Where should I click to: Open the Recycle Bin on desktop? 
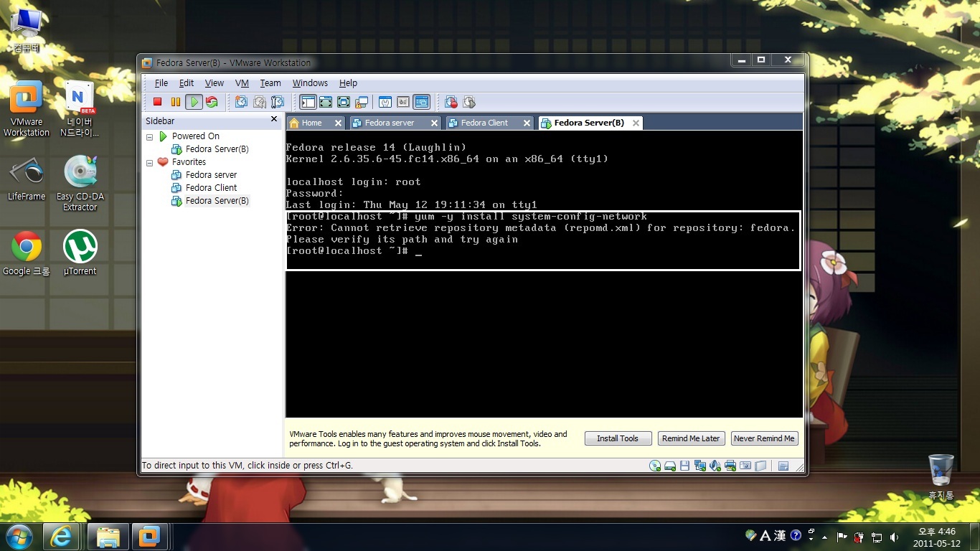941,477
